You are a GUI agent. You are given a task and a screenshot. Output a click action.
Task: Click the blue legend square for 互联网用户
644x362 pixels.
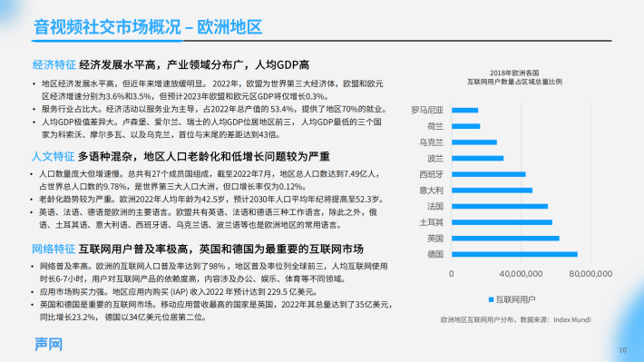(x=491, y=299)
